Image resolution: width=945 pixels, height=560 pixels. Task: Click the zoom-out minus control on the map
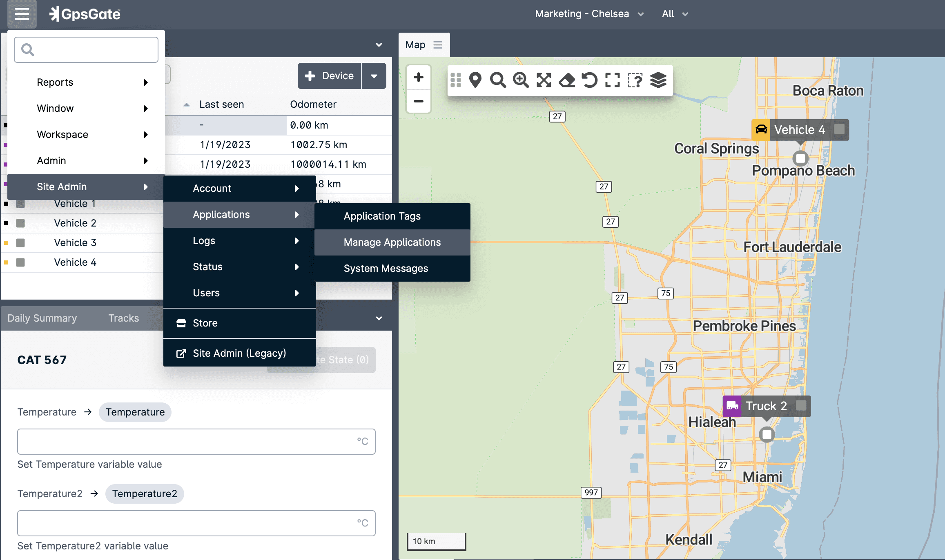419,101
